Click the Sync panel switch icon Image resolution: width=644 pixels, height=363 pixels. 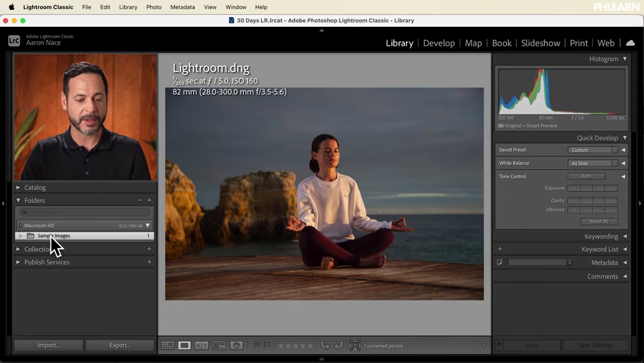click(499, 345)
